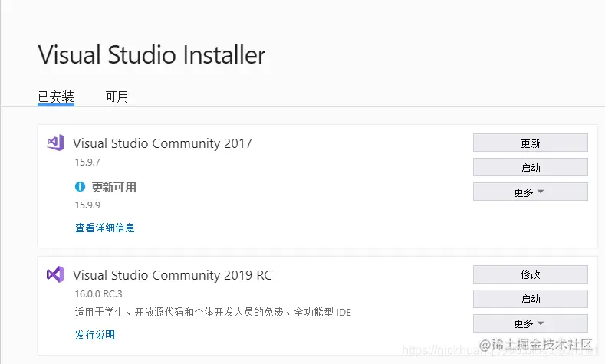Open the 发行说明 link
This screenshot has width=605, height=364.
click(x=95, y=335)
